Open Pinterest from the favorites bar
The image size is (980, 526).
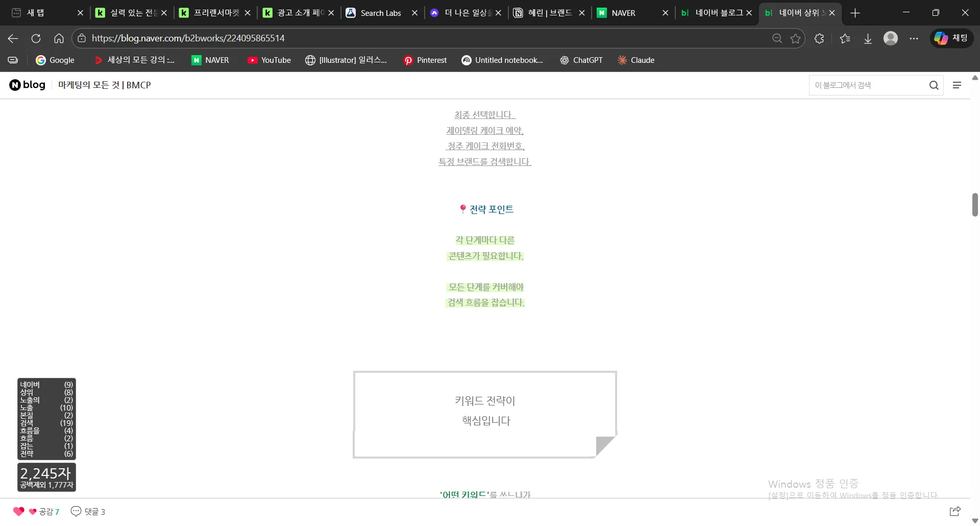(425, 60)
